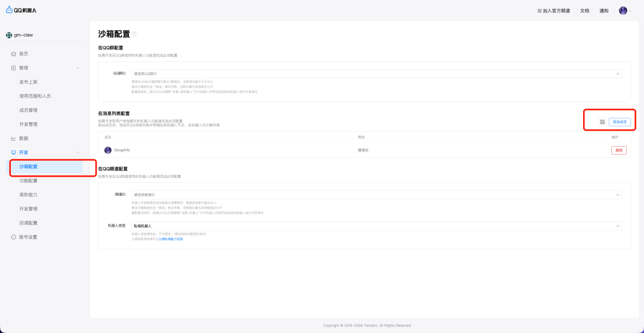644x333 pixels.
Task: Open 开发管理 under 开发 section
Action: pyautogui.click(x=29, y=209)
